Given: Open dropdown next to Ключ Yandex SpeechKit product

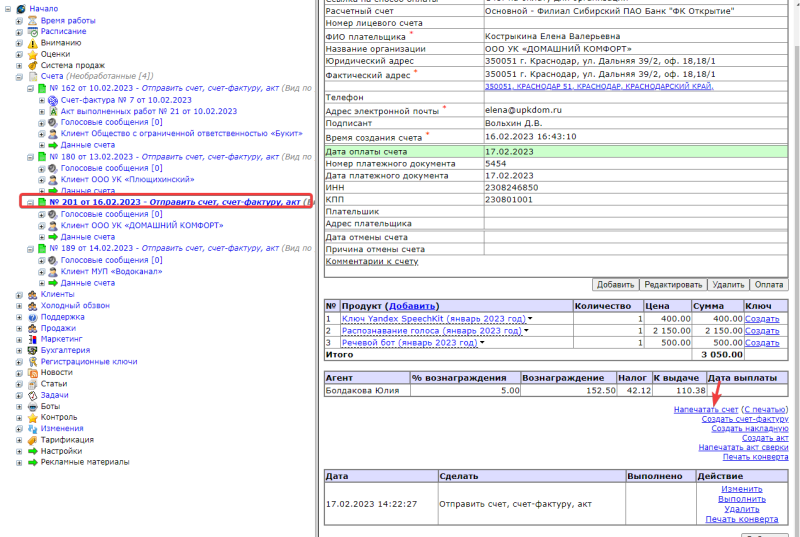Looking at the screenshot, I should click(x=530, y=319).
